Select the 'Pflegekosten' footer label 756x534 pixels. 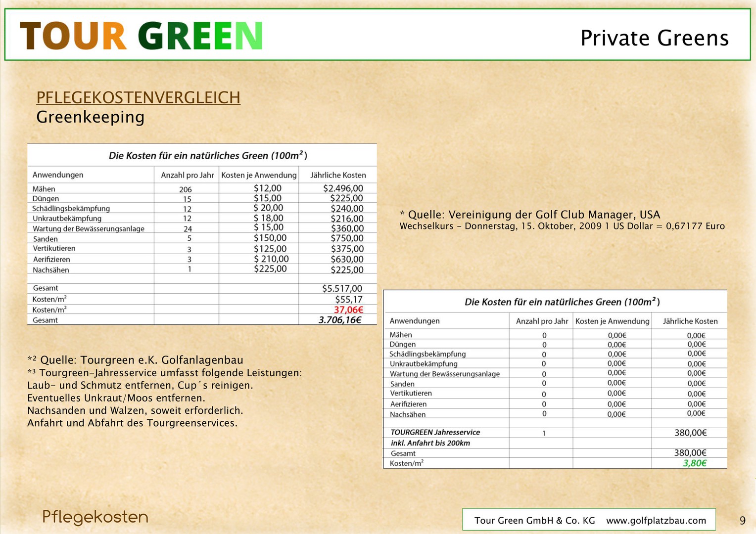coord(95,517)
